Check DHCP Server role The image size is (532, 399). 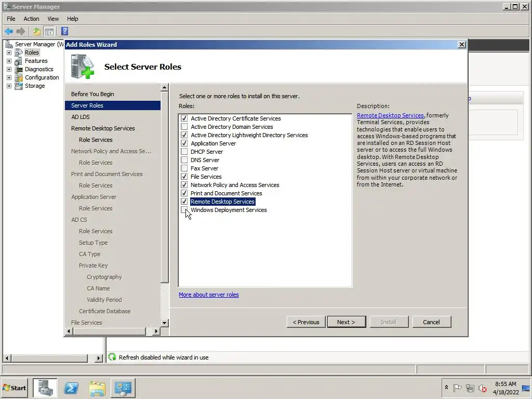tap(184, 152)
